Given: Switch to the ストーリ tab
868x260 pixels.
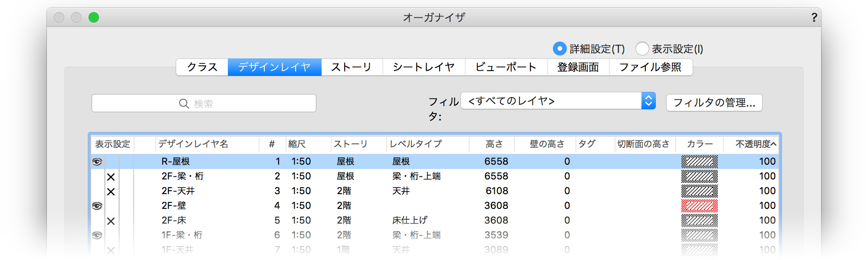Looking at the screenshot, I should click(x=352, y=67).
